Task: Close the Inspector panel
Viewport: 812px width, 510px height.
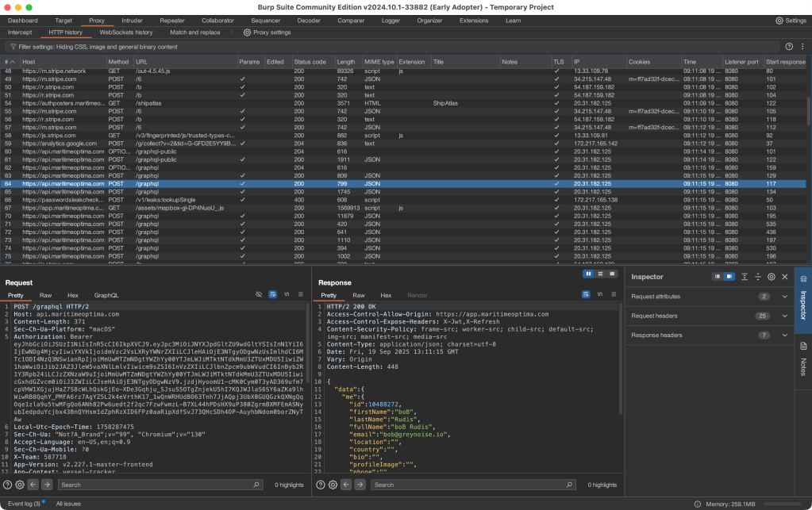Action: (784, 277)
